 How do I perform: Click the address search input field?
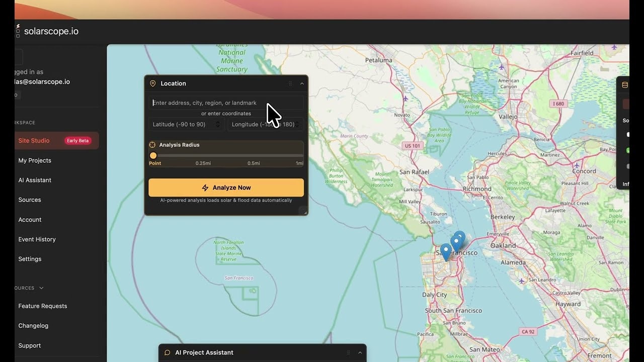pos(226,103)
